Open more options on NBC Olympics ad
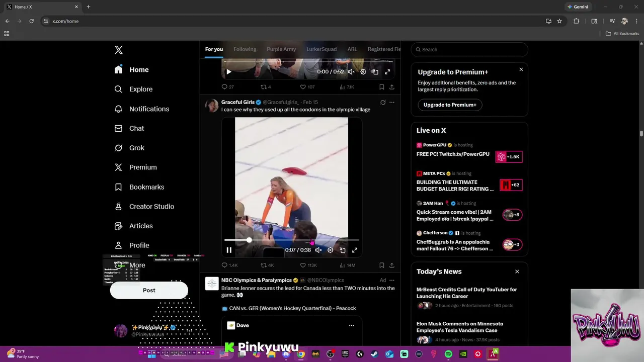644x362 pixels. point(392,280)
